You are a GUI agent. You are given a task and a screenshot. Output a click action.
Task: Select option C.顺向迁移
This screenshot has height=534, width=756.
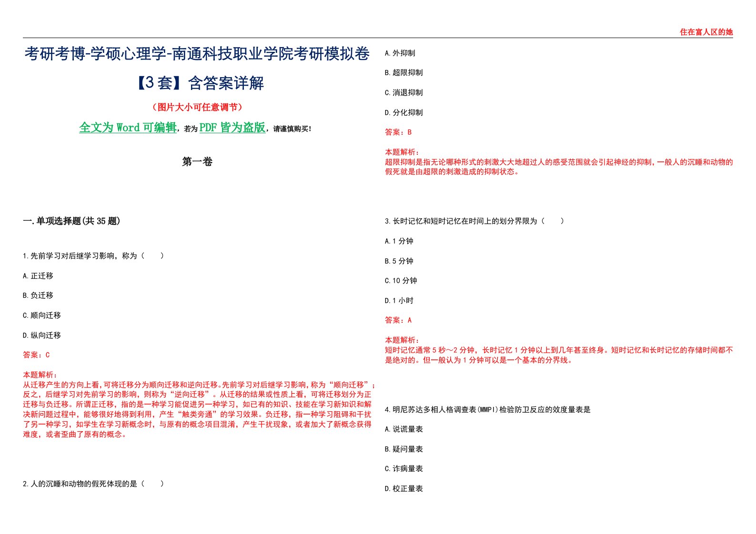(x=42, y=316)
